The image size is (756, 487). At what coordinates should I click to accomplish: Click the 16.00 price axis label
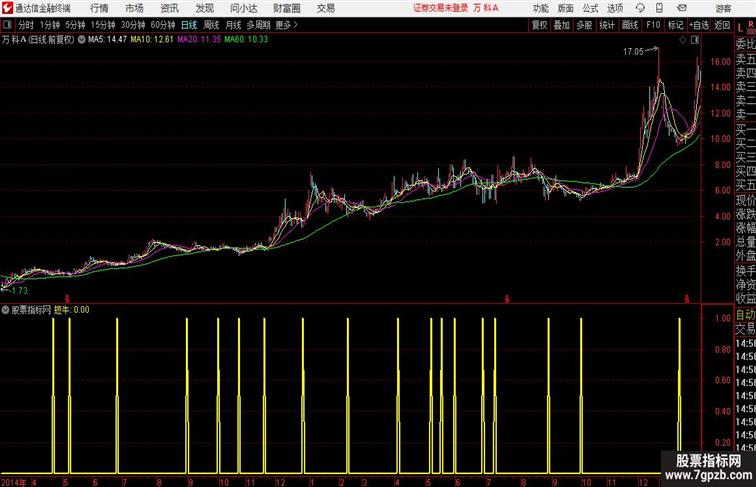720,61
